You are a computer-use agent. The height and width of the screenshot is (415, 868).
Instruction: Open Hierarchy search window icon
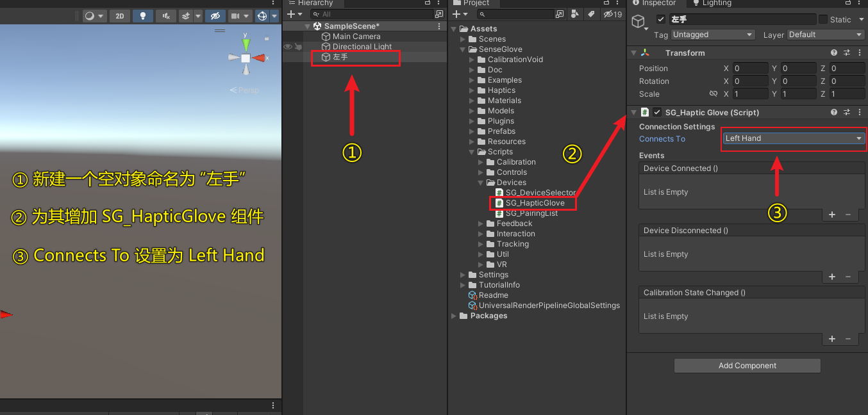pyautogui.click(x=439, y=14)
